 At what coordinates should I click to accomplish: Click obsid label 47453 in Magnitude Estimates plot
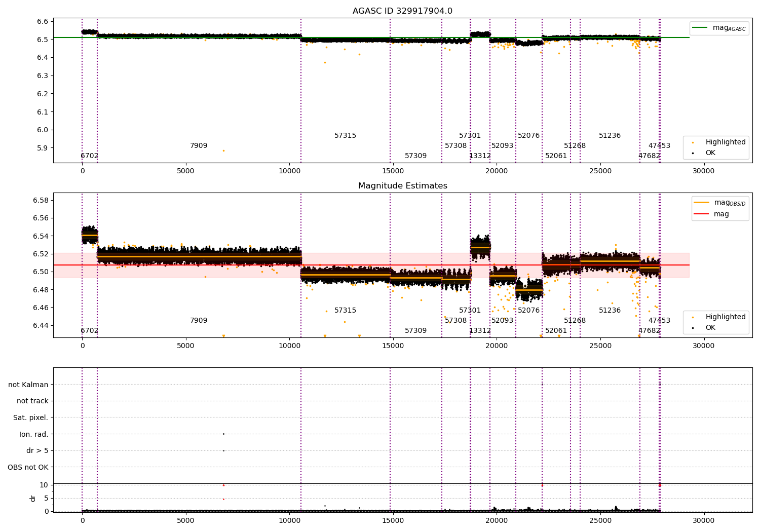click(x=659, y=321)
